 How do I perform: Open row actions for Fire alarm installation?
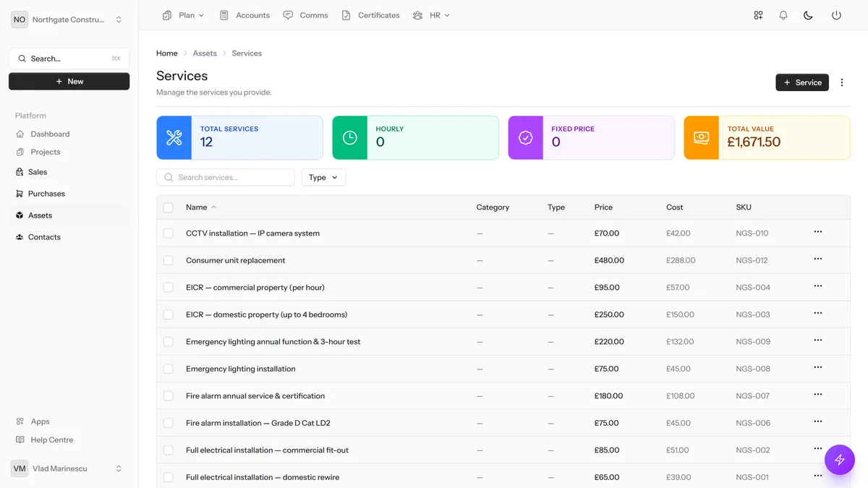pos(818,421)
